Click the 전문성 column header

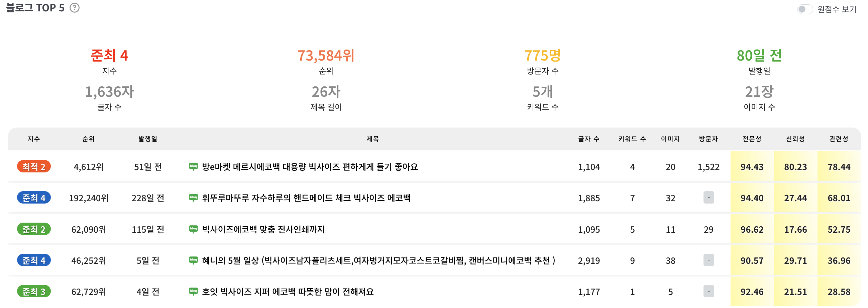tap(752, 139)
